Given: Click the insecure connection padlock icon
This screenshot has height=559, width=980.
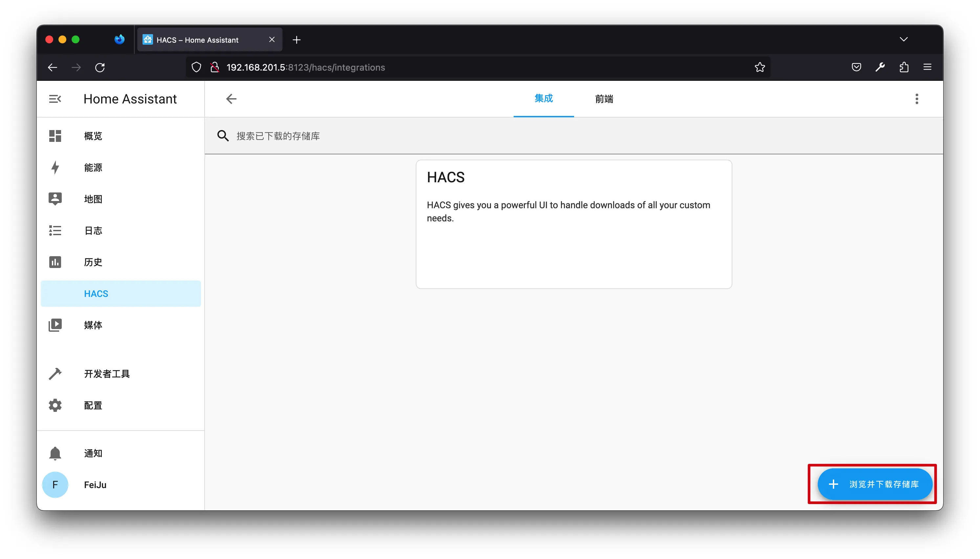Looking at the screenshot, I should (214, 68).
